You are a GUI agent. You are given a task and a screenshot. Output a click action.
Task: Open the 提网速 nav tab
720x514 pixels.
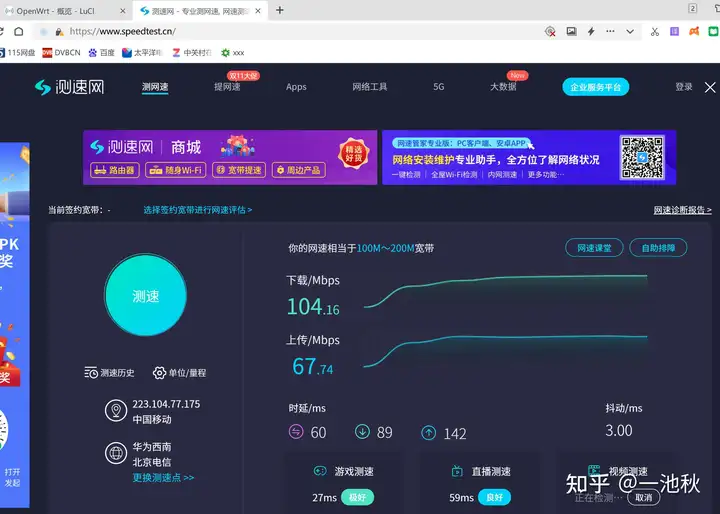(227, 87)
